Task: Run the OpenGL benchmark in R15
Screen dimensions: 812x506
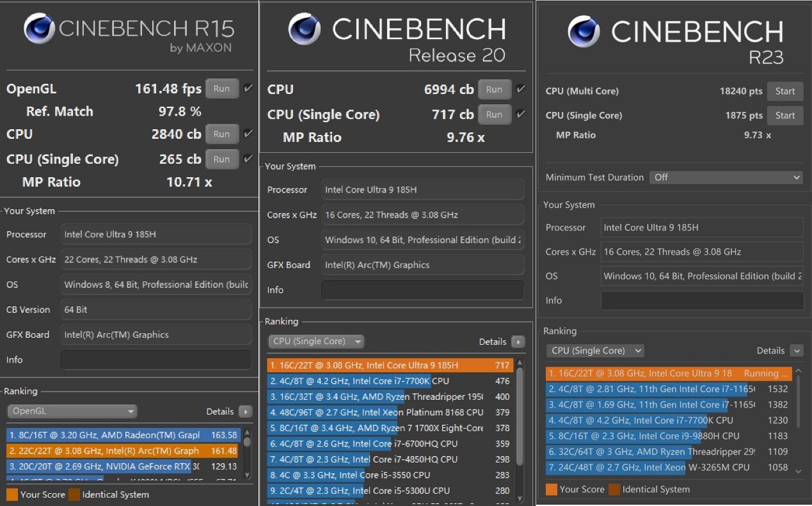Action: (x=222, y=89)
